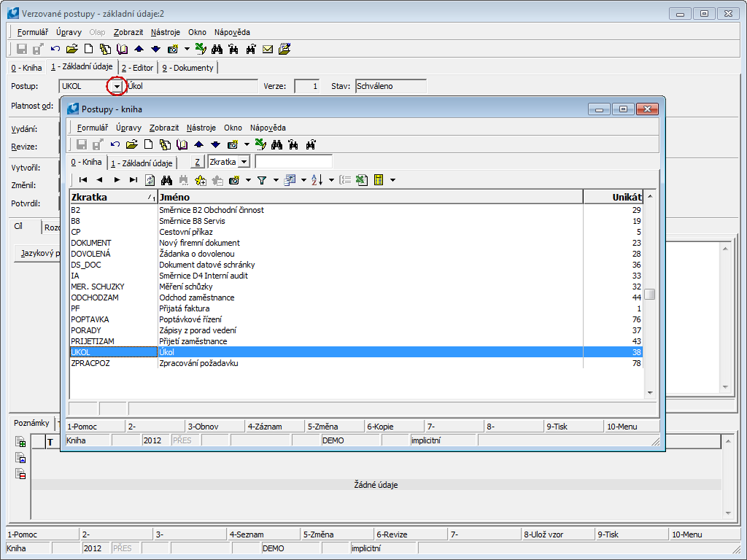The image size is (747, 560).
Task: Expand the Zkratka search field dropdown
Action: [244, 162]
